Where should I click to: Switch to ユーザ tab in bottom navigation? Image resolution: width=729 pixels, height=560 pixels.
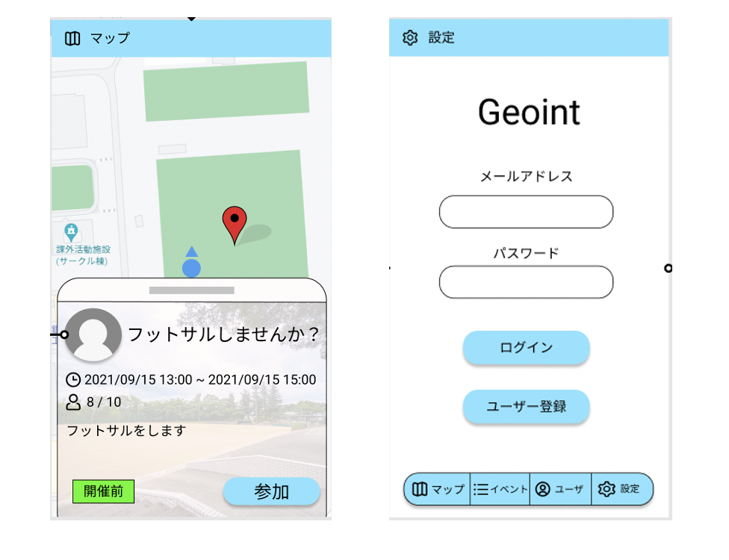click(560, 489)
